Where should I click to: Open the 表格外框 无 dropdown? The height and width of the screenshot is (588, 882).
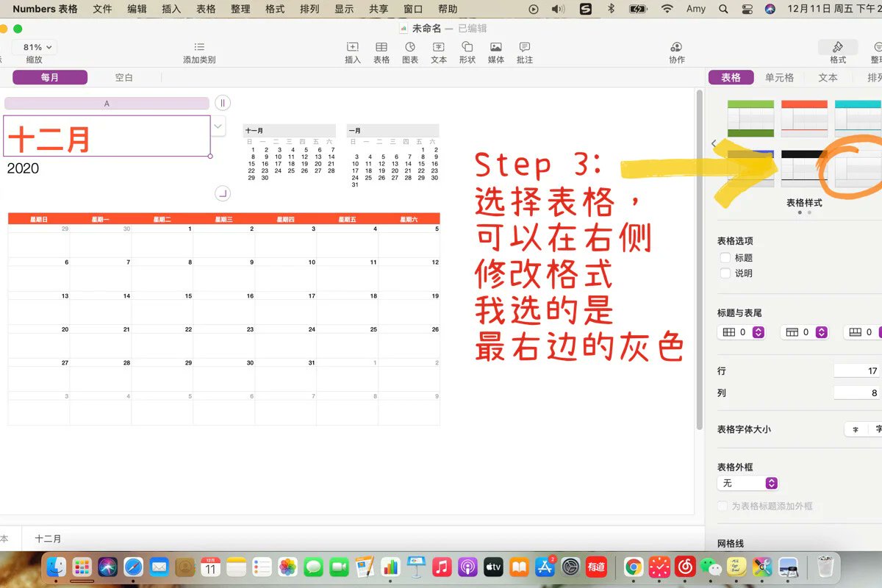pyautogui.click(x=747, y=483)
